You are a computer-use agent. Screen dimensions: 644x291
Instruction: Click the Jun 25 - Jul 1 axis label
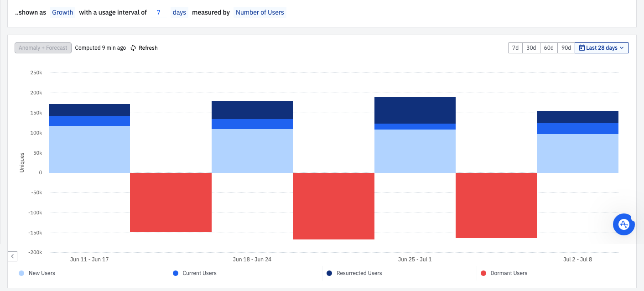[x=415, y=260]
